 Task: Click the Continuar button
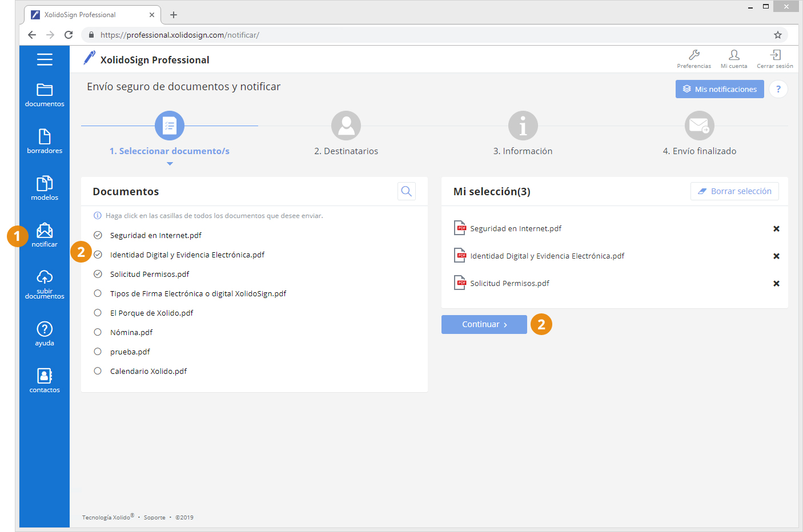(484, 324)
